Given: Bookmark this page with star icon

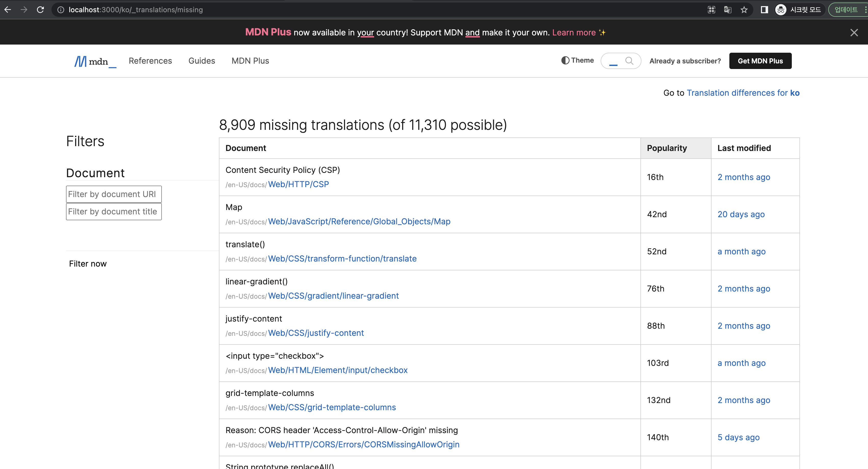Looking at the screenshot, I should pyautogui.click(x=744, y=10).
